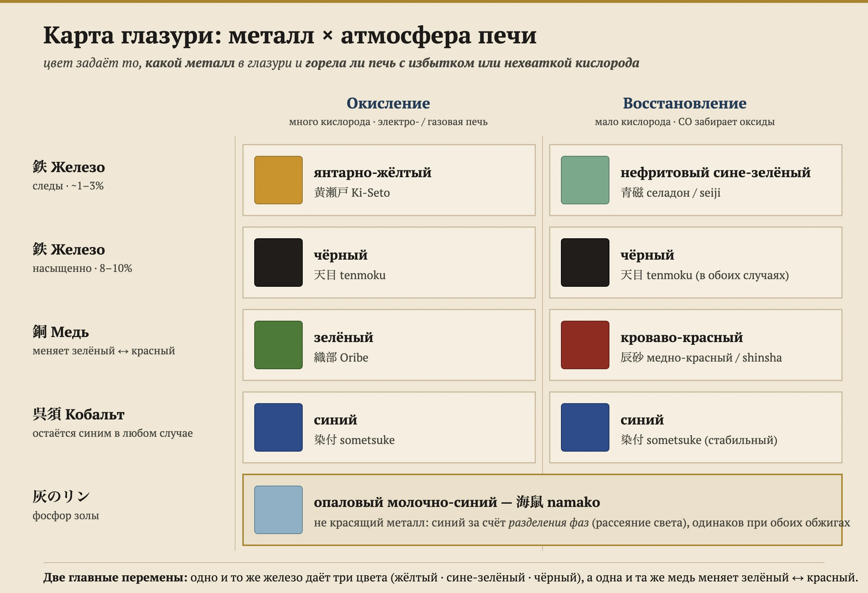Click the Восстановление column heading
The height and width of the screenshot is (593, 868).
click(685, 103)
